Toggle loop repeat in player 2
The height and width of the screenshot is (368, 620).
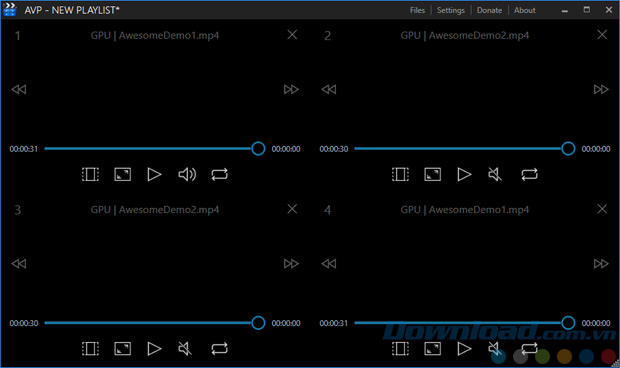click(529, 174)
